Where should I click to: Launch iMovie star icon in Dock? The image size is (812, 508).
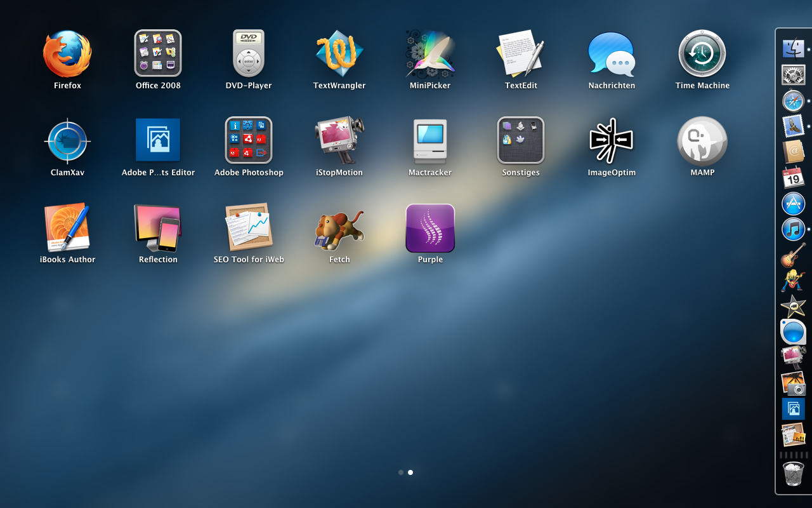click(x=793, y=307)
